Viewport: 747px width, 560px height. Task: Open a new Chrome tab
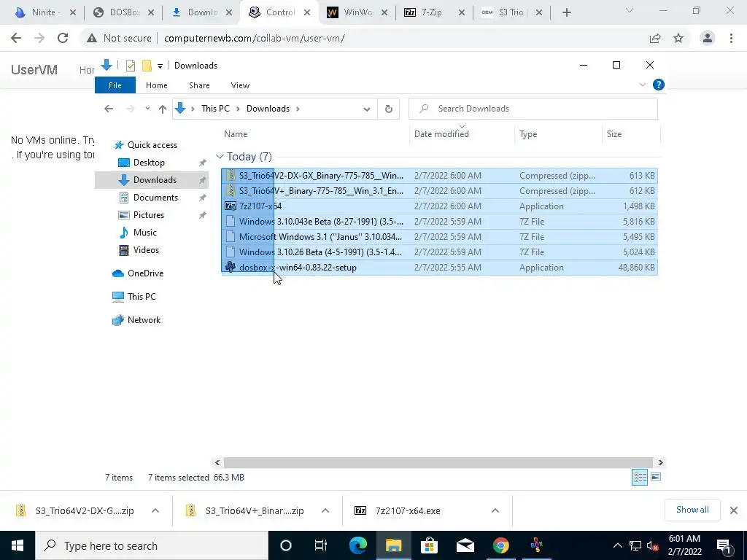coord(566,13)
